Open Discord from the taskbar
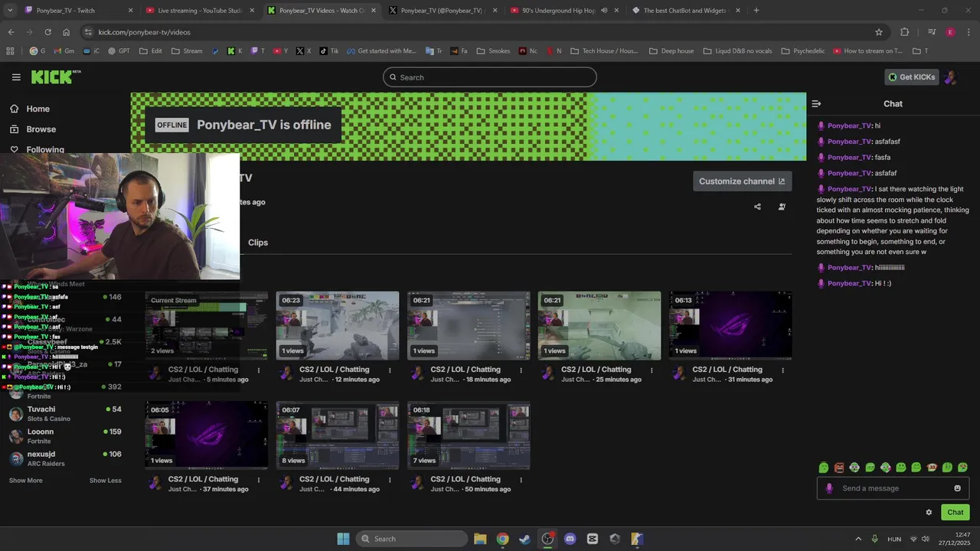The width and height of the screenshot is (980, 551). pos(570,539)
